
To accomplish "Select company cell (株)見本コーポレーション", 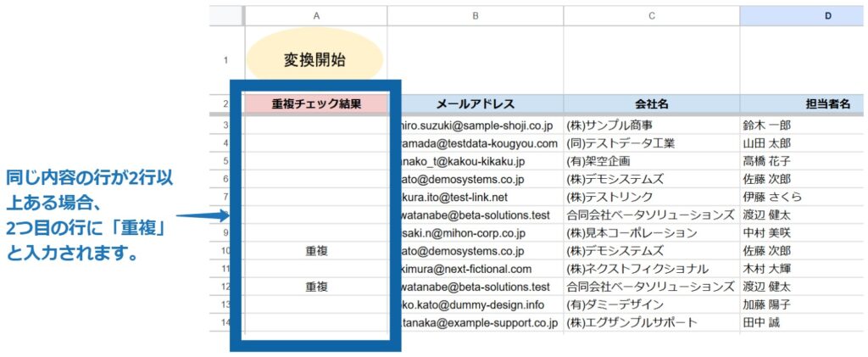I will click(652, 233).
